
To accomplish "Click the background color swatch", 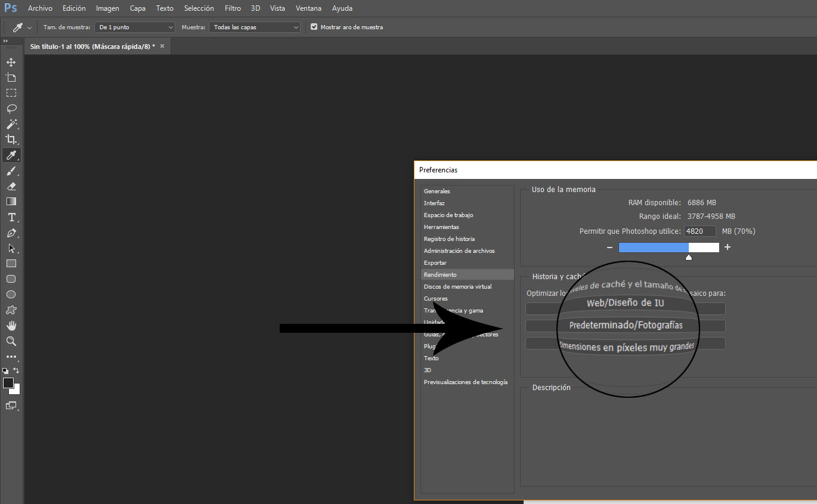I will 17,391.
